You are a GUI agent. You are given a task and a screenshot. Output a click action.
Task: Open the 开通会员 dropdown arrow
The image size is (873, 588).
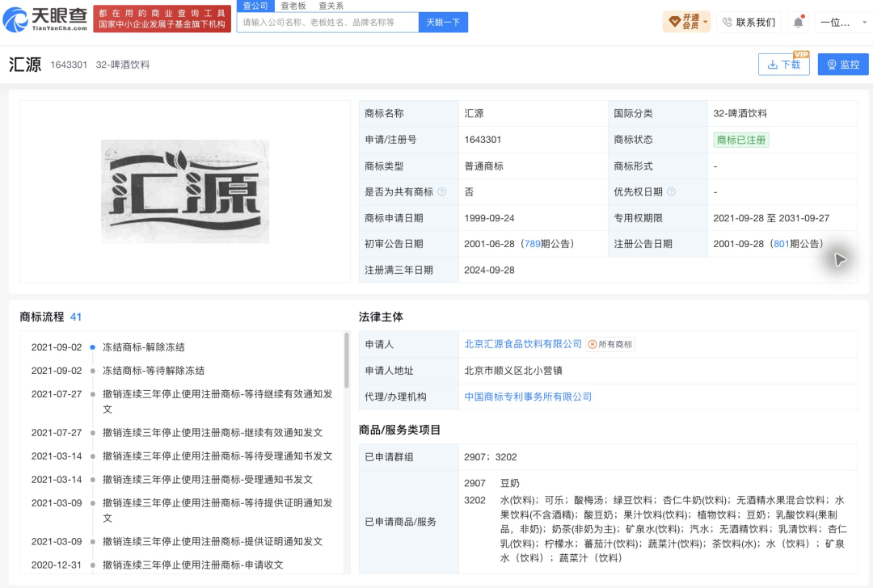(x=706, y=23)
